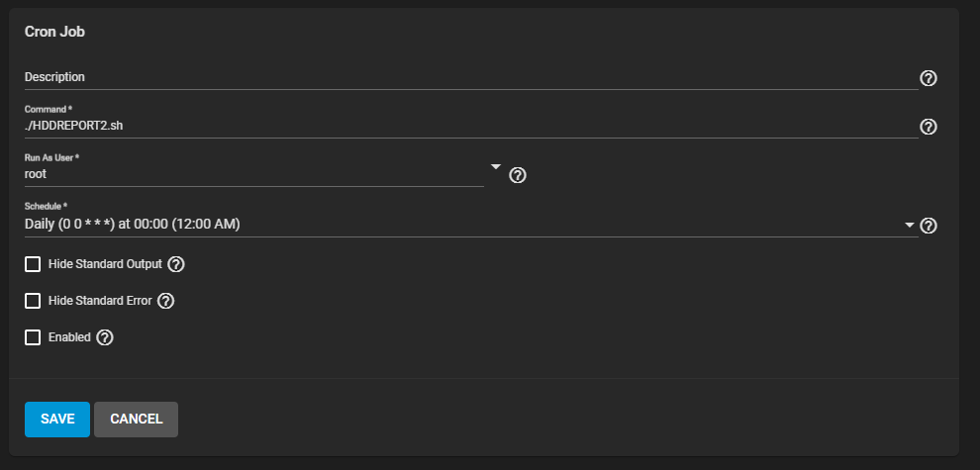
Task: Open the Schedule dropdown arrow
Action: pyautogui.click(x=910, y=225)
